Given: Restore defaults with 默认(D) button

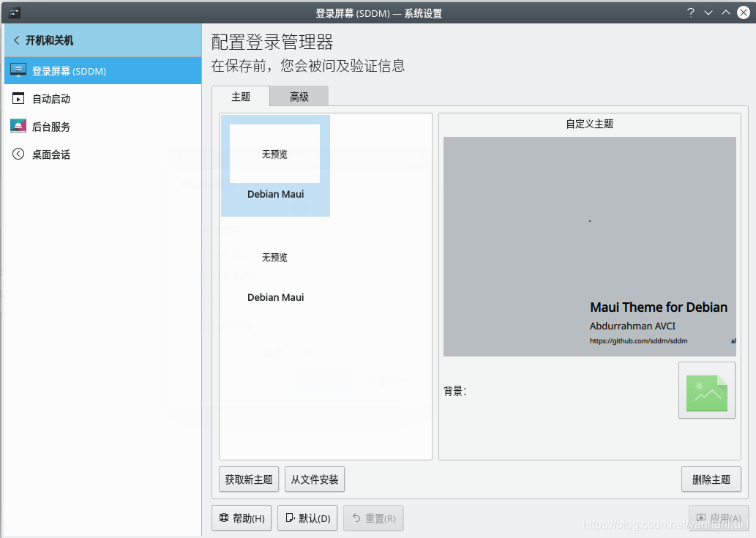Looking at the screenshot, I should [x=307, y=518].
